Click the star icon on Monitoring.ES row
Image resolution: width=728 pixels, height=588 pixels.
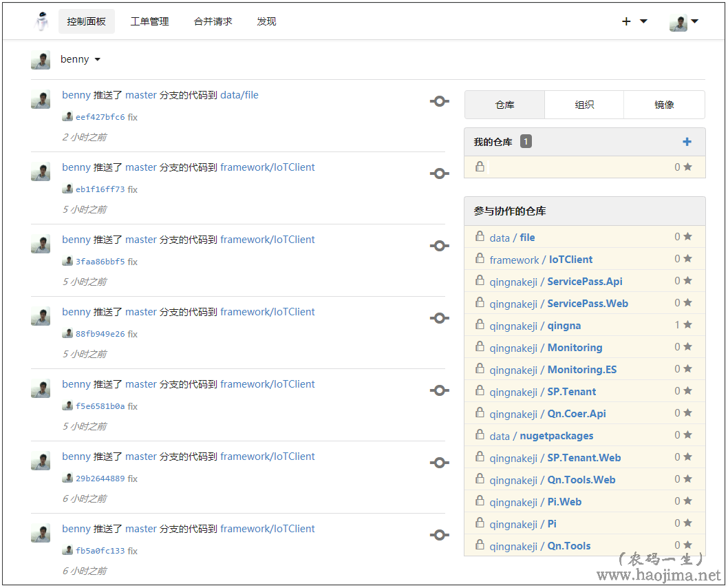[x=687, y=369]
